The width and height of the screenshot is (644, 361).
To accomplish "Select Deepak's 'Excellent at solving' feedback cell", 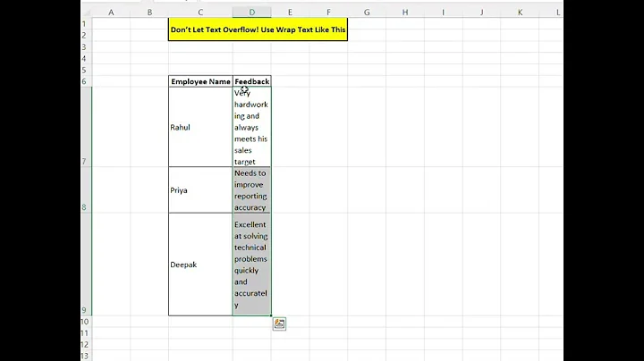I will pos(251,264).
